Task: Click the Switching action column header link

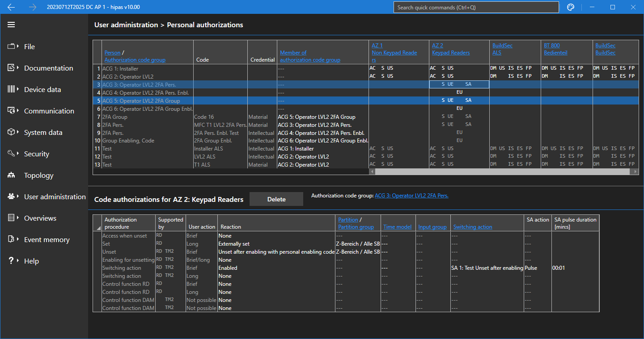Action: tap(472, 227)
